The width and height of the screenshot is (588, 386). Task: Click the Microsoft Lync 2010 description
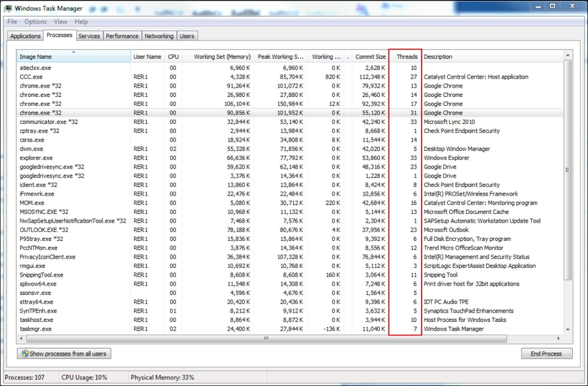pyautogui.click(x=449, y=122)
